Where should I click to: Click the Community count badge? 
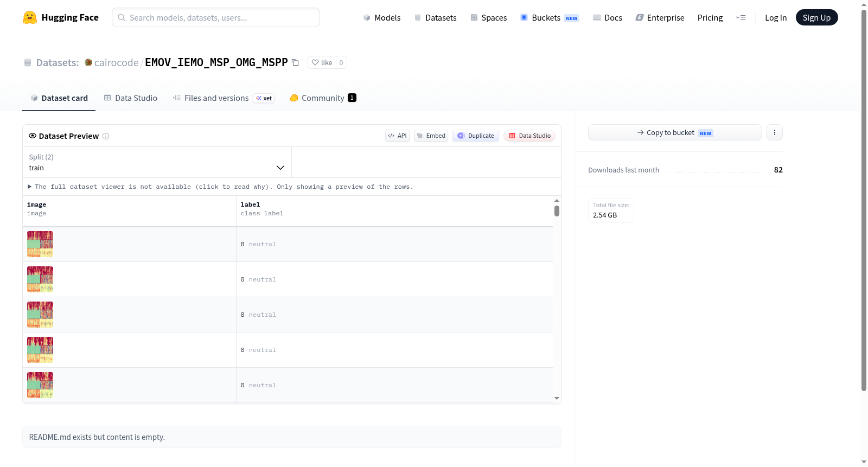[352, 98]
